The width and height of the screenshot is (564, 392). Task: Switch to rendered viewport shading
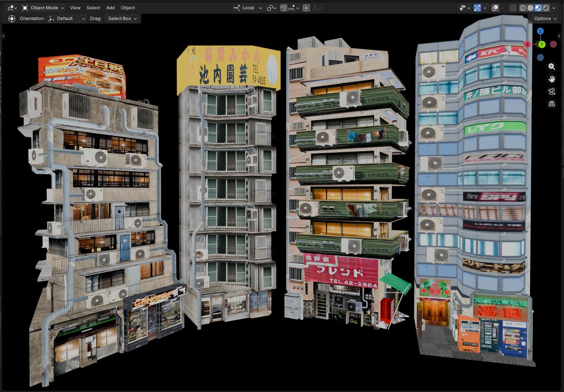[x=546, y=8]
